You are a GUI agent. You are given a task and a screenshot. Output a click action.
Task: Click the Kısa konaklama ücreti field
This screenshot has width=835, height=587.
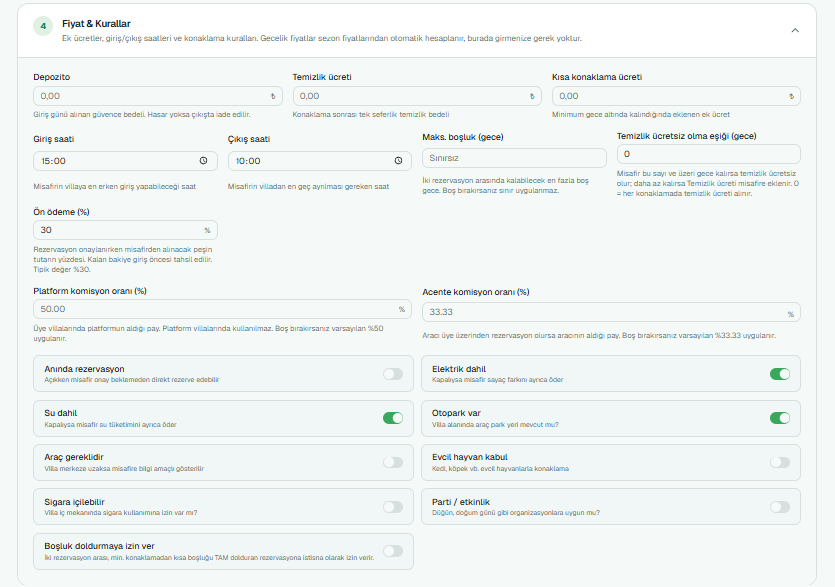[x=676, y=96]
